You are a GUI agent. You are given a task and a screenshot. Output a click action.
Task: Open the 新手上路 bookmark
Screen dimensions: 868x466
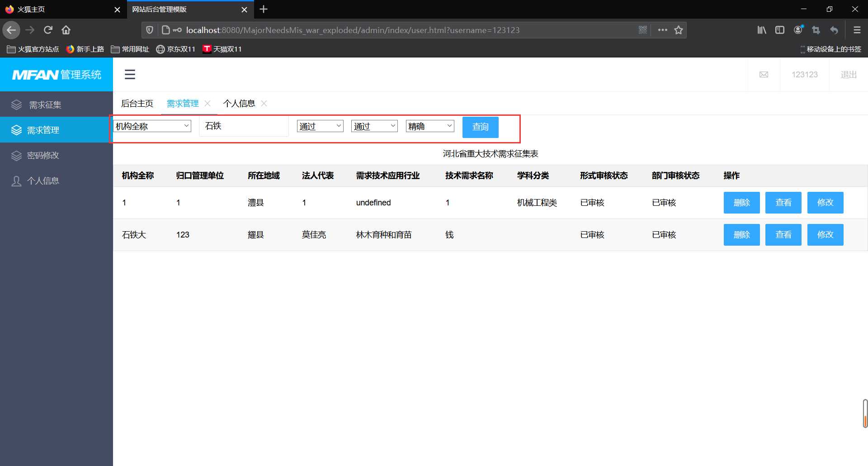point(85,49)
